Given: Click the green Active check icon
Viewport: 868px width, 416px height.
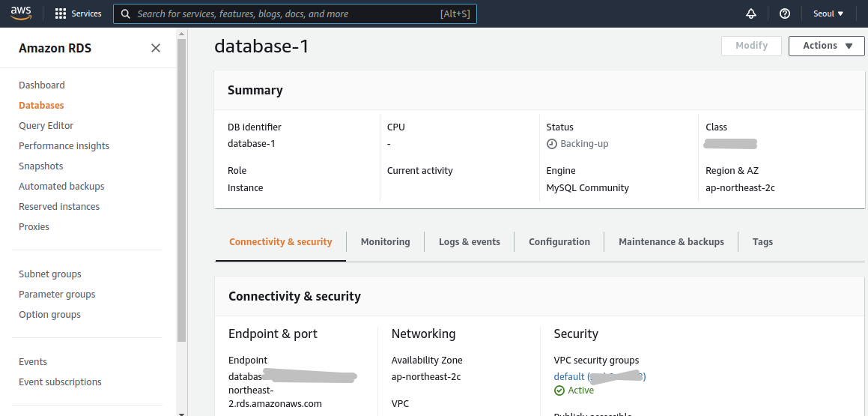Looking at the screenshot, I should [x=559, y=391].
